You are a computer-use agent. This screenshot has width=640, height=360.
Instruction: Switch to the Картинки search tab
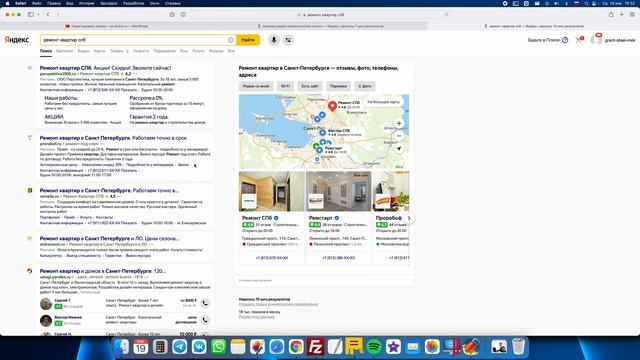64,51
